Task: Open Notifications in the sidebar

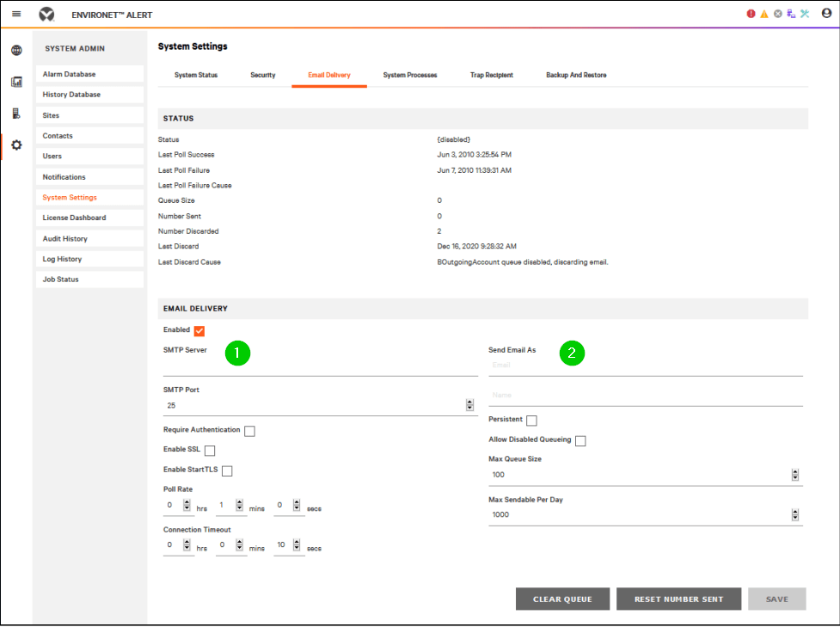Action: (x=89, y=177)
